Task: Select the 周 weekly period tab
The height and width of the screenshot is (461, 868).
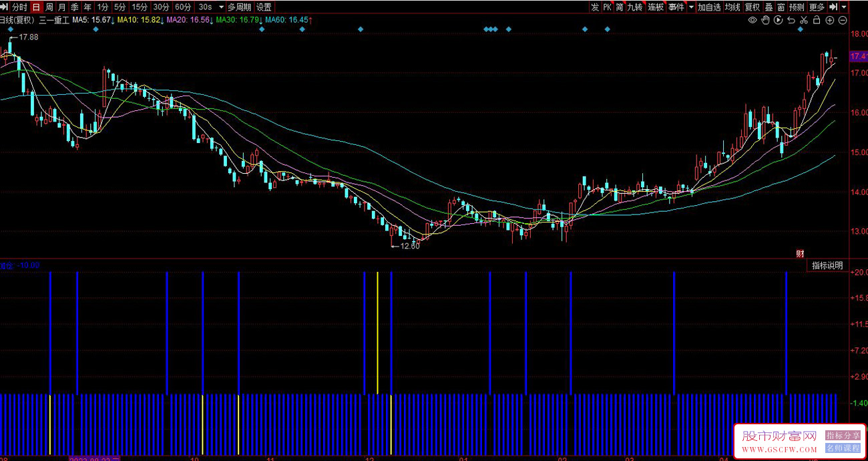Action: (49, 7)
